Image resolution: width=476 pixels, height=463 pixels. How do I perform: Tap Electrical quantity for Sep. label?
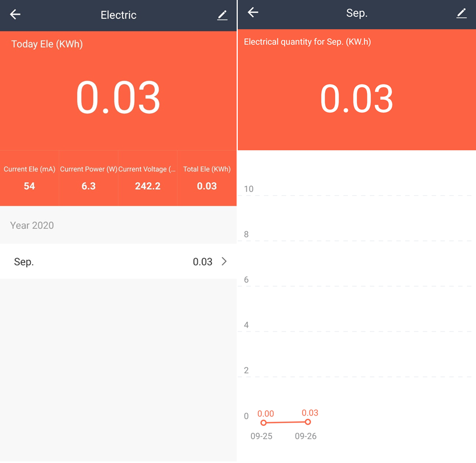tap(307, 42)
